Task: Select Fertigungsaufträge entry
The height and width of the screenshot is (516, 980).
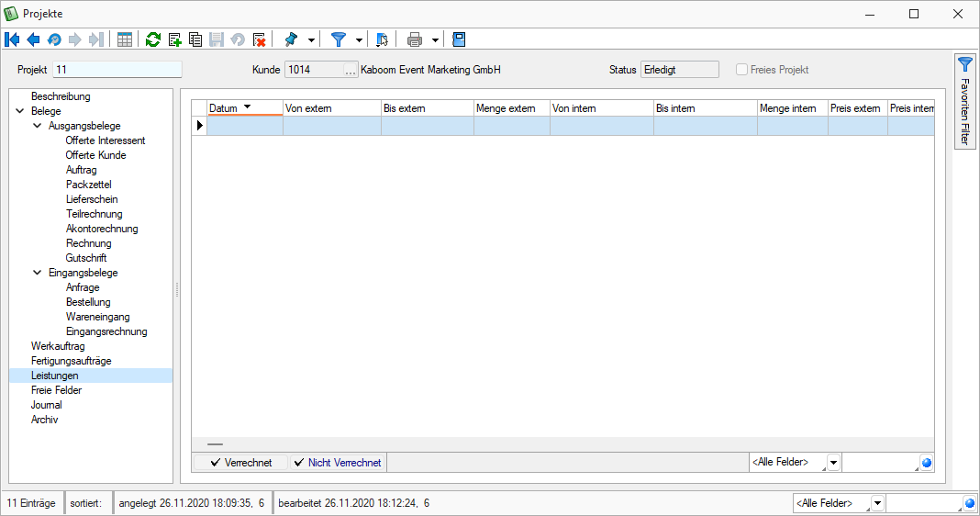Action: [x=72, y=361]
